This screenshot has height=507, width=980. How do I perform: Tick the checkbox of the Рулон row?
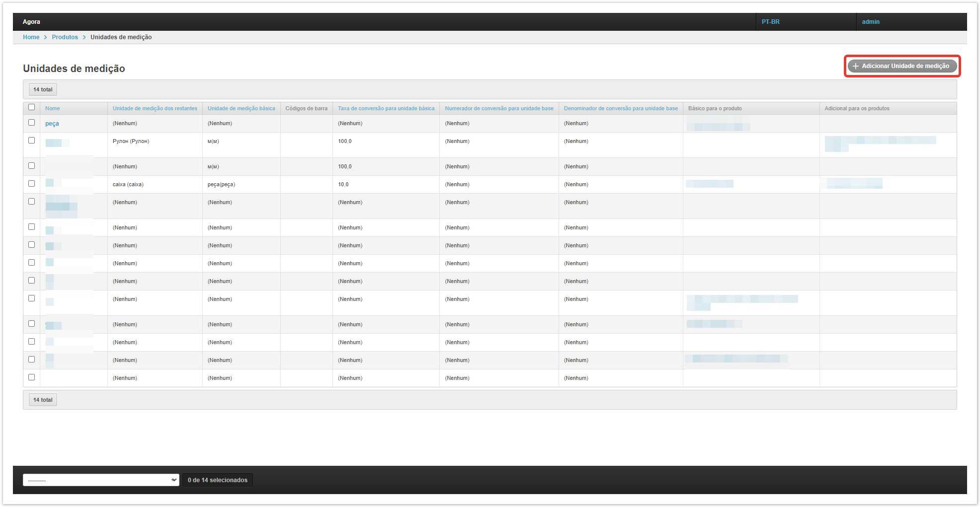pos(32,141)
